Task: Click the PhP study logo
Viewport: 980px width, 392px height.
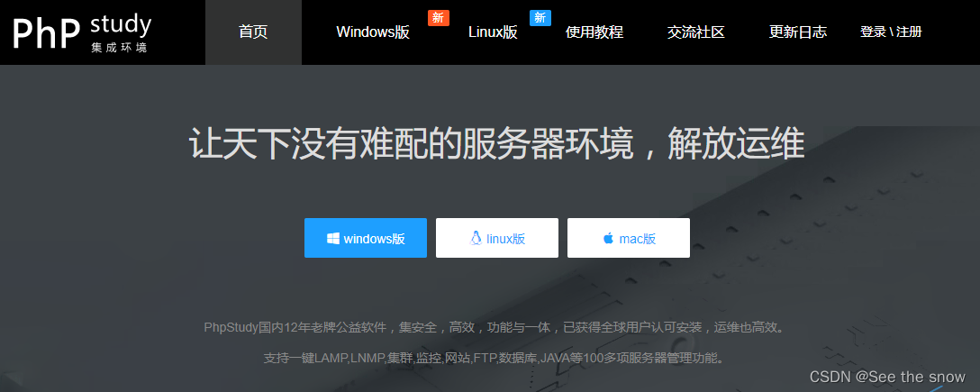Action: click(x=82, y=33)
